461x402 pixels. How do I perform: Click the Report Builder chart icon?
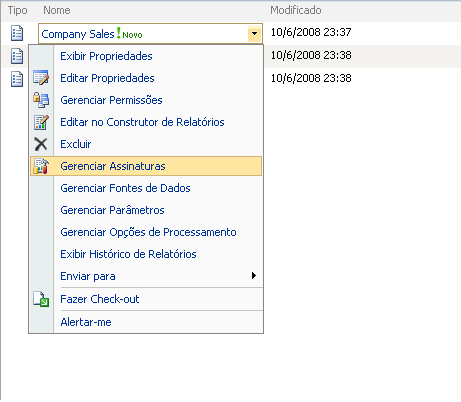pos(41,122)
